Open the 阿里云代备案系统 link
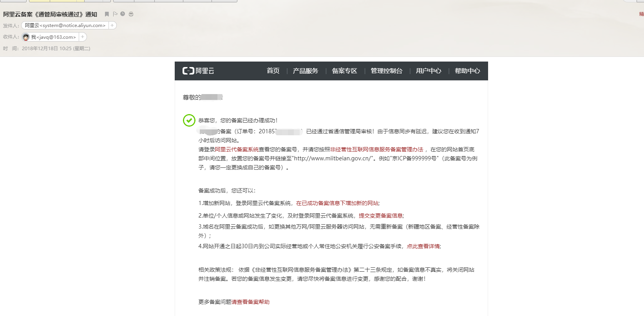644x316 pixels. 237,149
